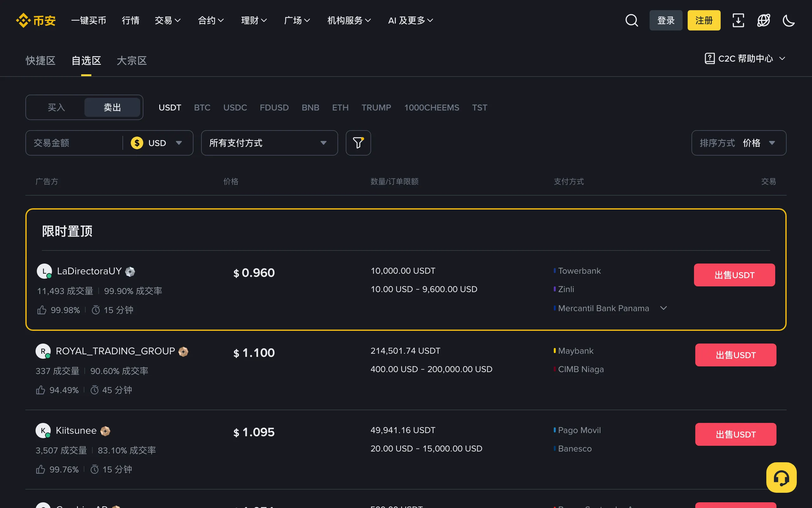Expand the 交易 nav menu
This screenshot has width=812, height=508.
pos(167,21)
